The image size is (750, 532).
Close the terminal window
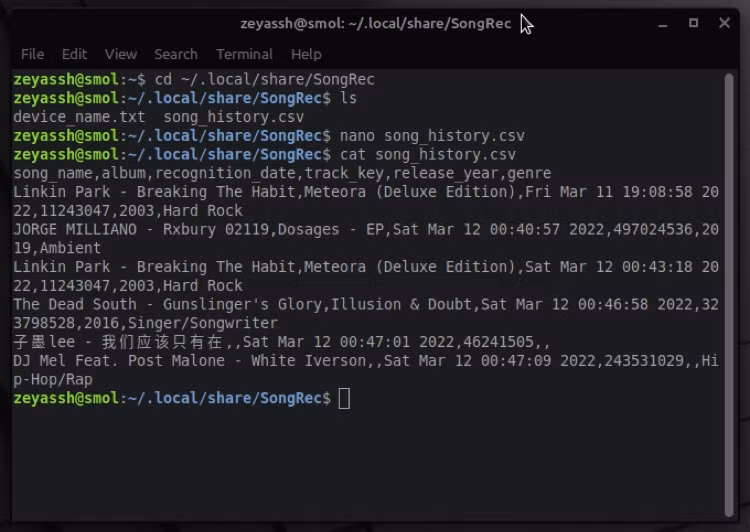(724, 23)
